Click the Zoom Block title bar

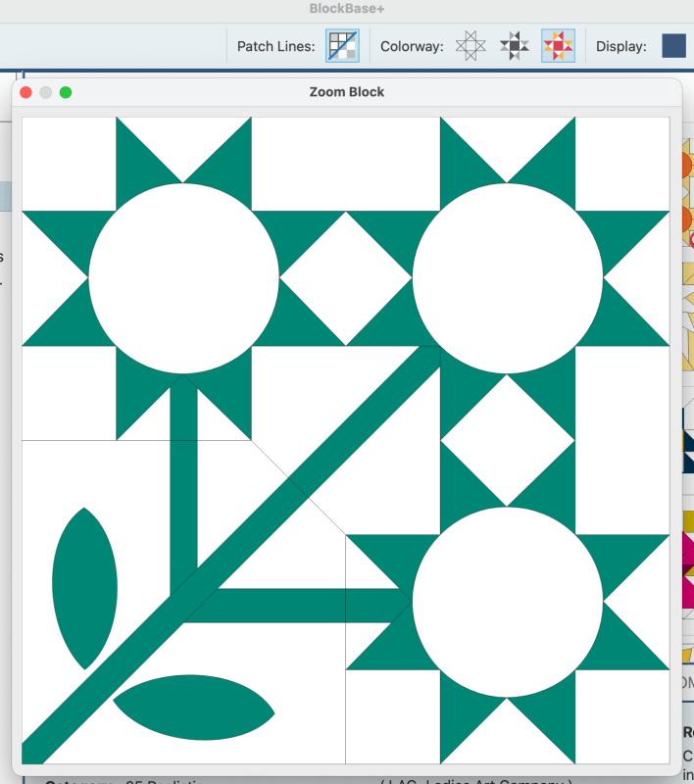pyautogui.click(x=346, y=92)
